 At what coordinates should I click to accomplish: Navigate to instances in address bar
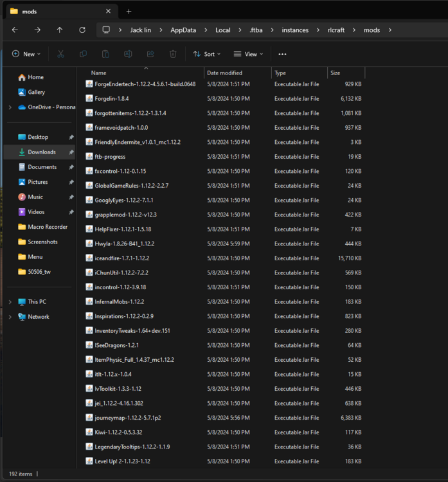click(295, 30)
